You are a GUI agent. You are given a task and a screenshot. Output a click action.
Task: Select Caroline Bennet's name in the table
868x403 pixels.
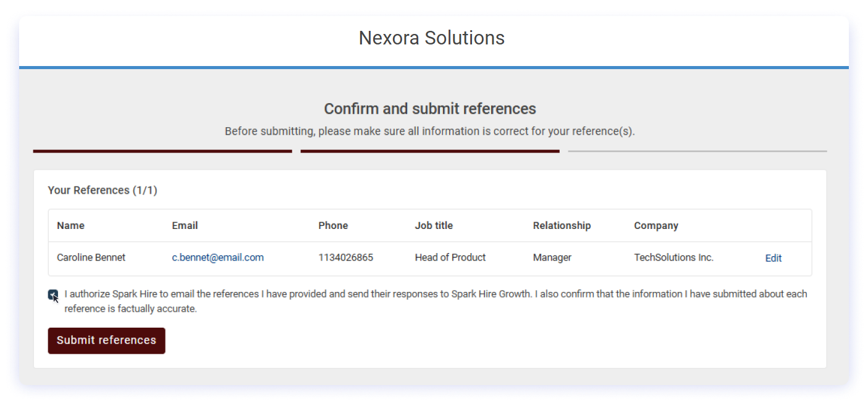[91, 257]
